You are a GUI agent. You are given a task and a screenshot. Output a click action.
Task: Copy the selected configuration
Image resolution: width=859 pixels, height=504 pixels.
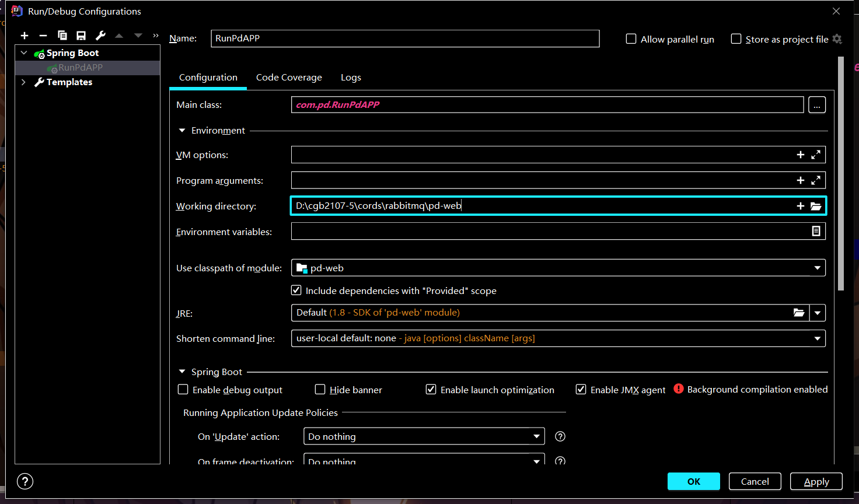click(x=62, y=36)
